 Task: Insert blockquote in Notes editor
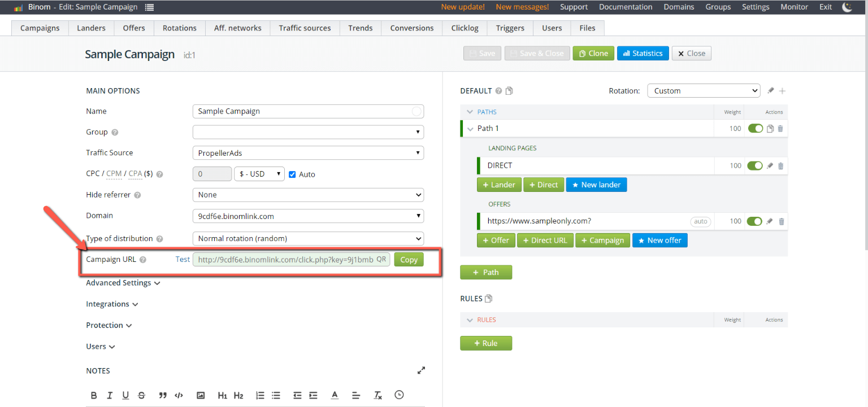[163, 395]
